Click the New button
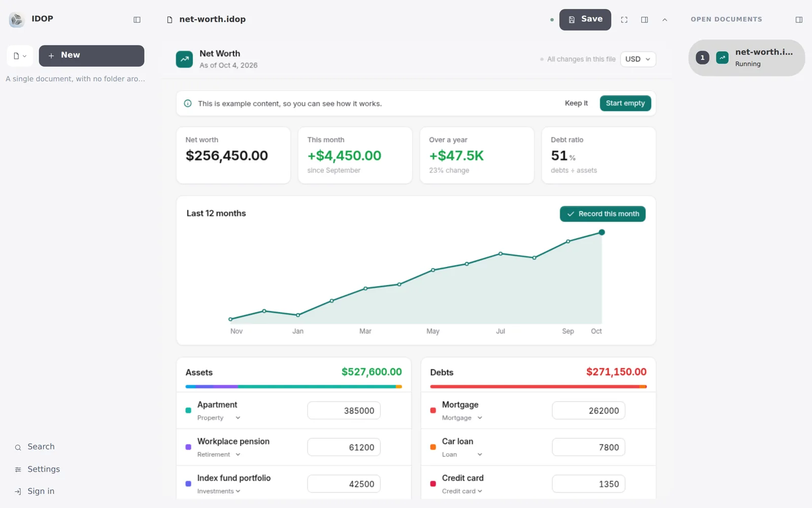This screenshot has width=812, height=508. click(91, 56)
